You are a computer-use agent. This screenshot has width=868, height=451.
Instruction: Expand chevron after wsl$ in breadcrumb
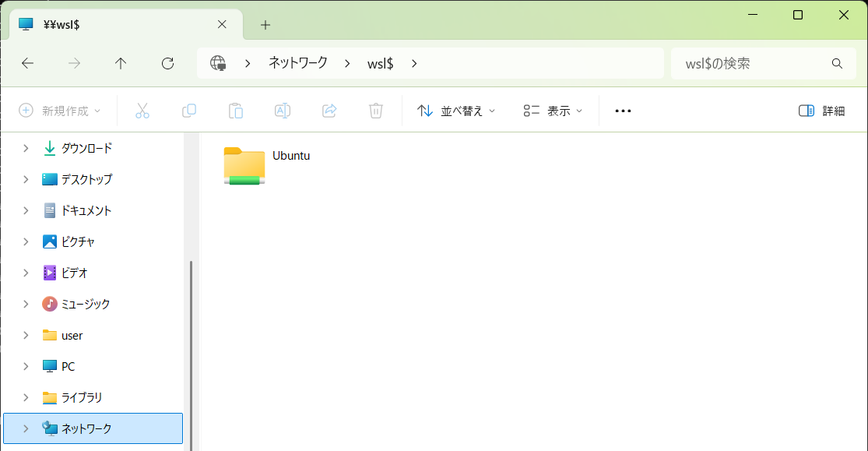[414, 64]
